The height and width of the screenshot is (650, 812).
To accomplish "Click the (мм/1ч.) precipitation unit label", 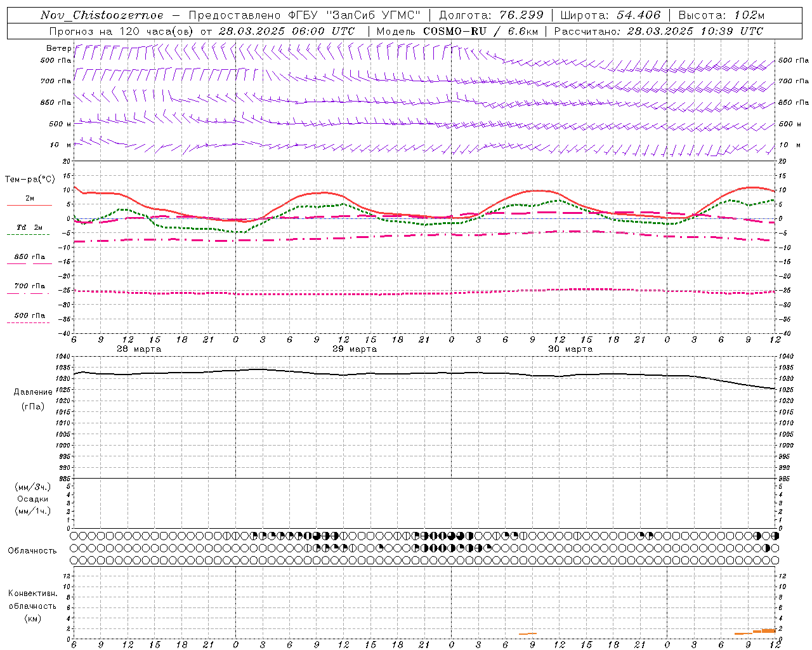I will [33, 511].
